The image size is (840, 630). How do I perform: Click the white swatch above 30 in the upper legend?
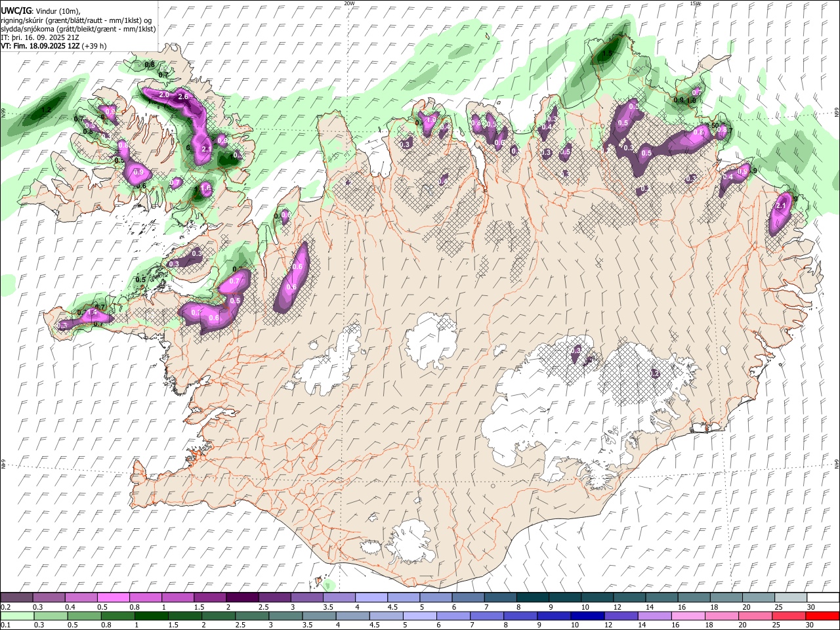pyautogui.click(x=823, y=598)
